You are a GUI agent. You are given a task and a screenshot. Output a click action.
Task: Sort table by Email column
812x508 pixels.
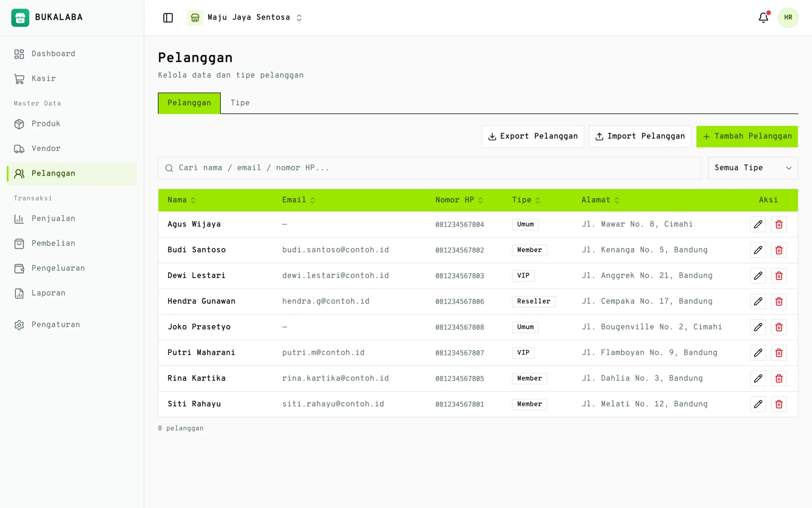click(298, 200)
